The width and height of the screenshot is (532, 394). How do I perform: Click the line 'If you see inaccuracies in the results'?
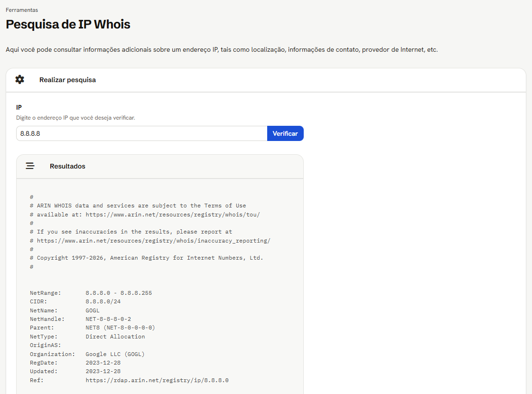tap(131, 232)
